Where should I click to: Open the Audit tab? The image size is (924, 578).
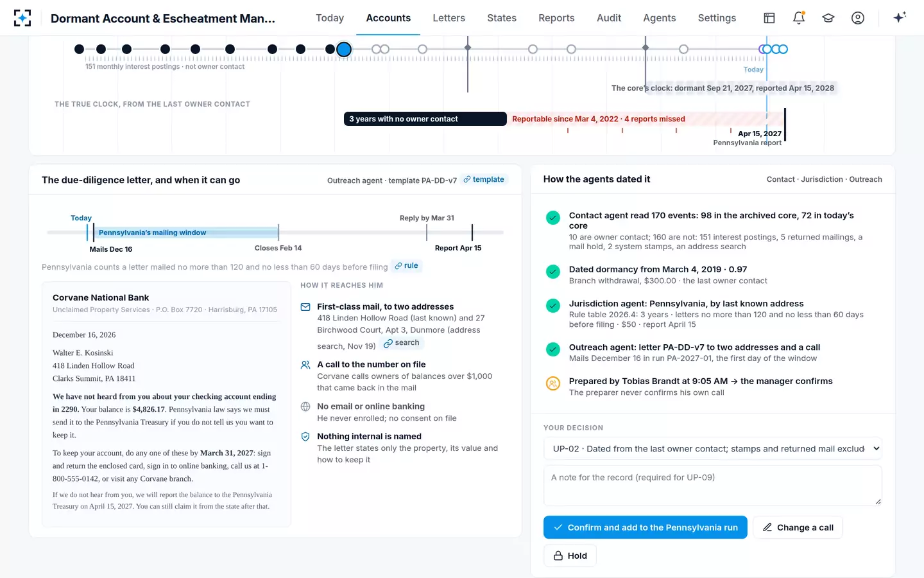tap(609, 18)
